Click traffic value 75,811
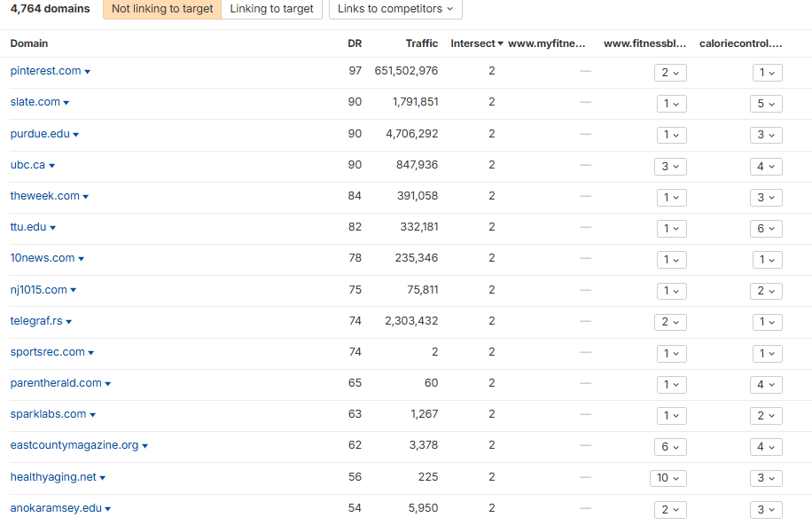 (x=423, y=290)
